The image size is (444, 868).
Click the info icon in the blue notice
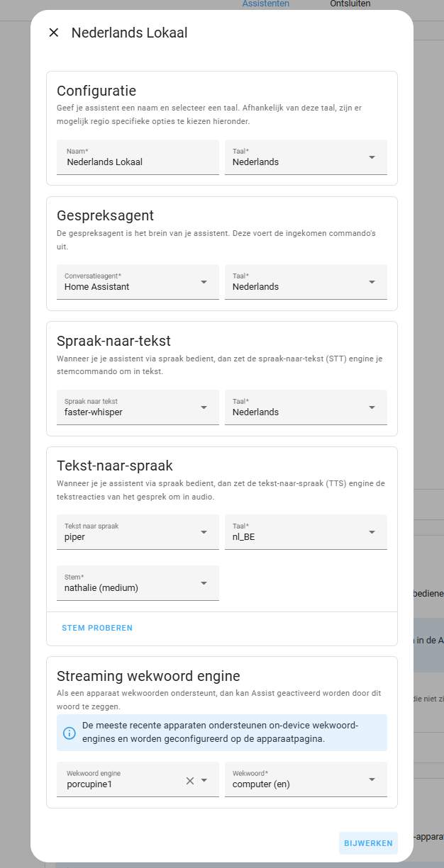pos(70,733)
